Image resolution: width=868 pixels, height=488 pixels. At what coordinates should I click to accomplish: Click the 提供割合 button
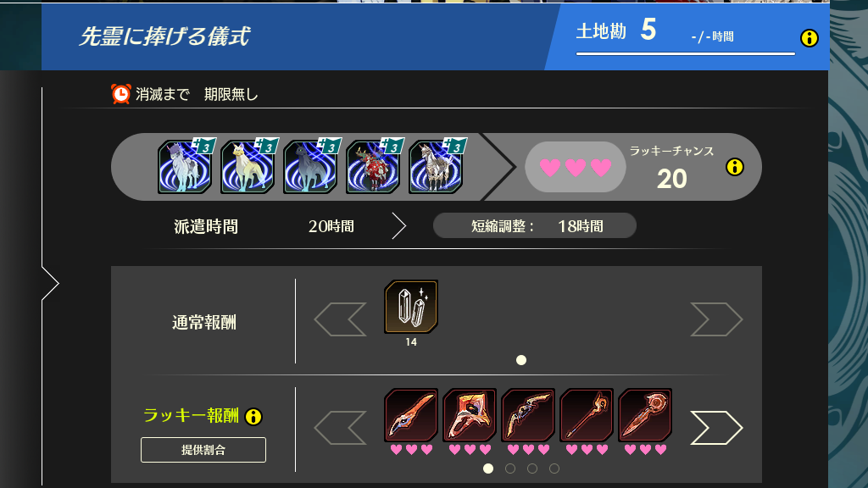tap(203, 450)
